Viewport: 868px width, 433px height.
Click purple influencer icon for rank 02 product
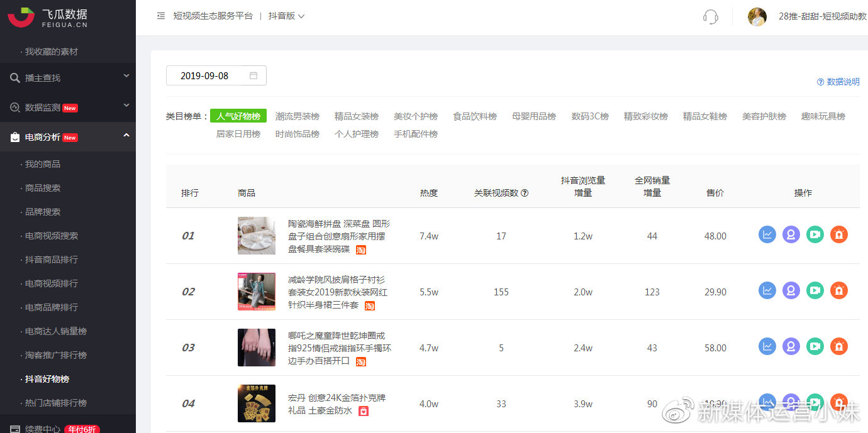coord(791,290)
